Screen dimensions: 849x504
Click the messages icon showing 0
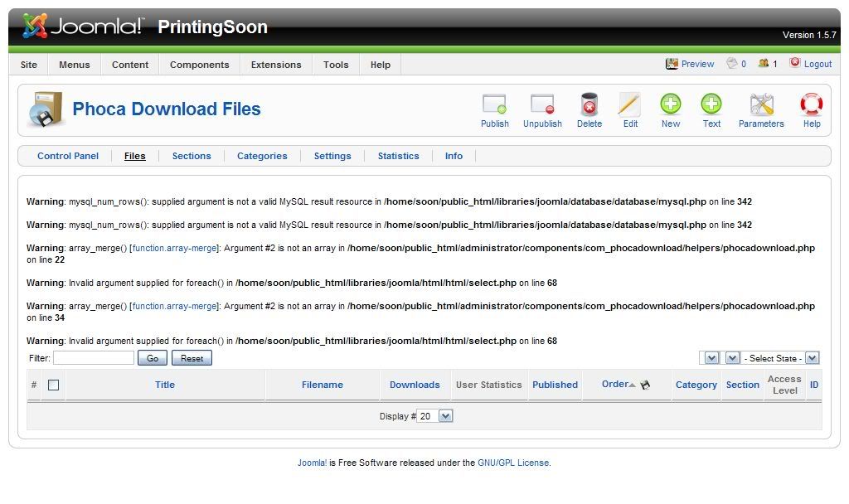[732, 63]
